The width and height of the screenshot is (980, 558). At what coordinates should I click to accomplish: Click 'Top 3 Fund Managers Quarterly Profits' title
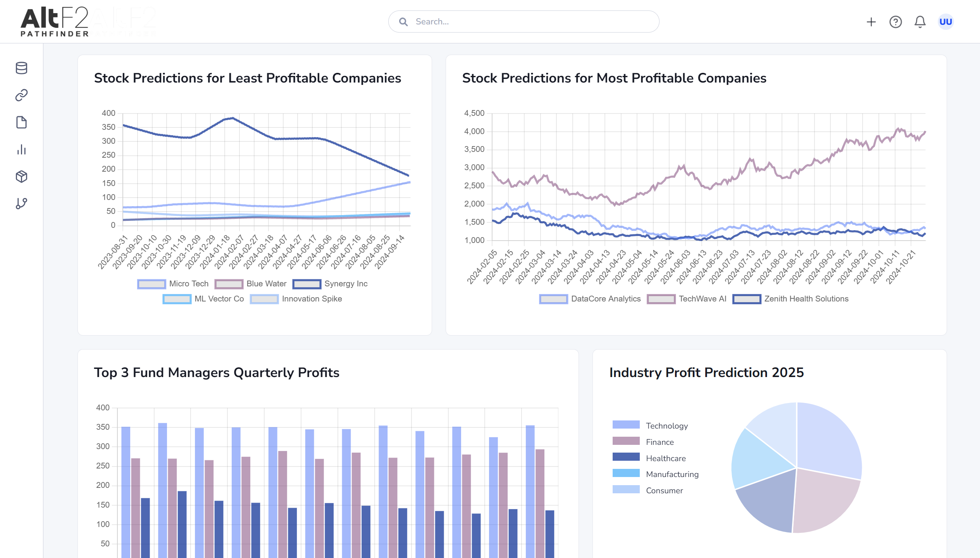pos(217,372)
